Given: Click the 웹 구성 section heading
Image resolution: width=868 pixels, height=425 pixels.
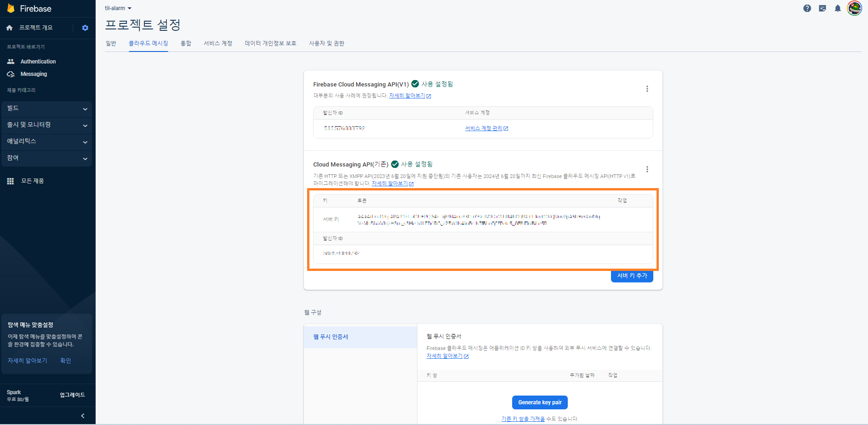Looking at the screenshot, I should [x=313, y=312].
